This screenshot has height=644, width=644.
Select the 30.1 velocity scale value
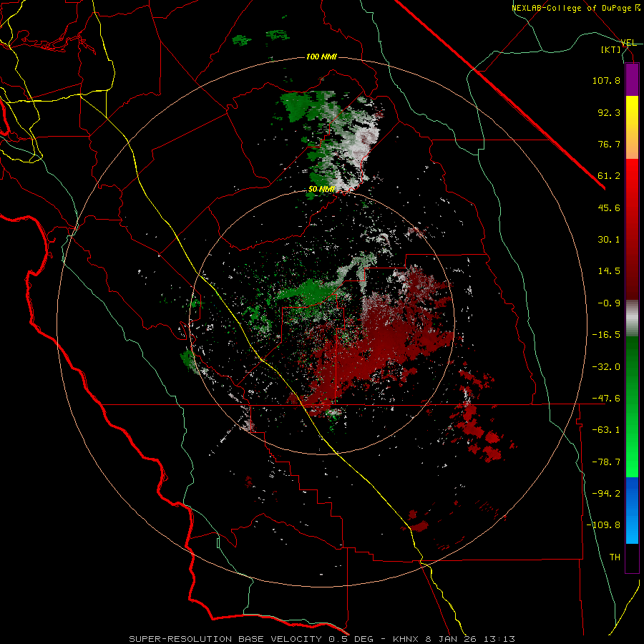tap(609, 240)
